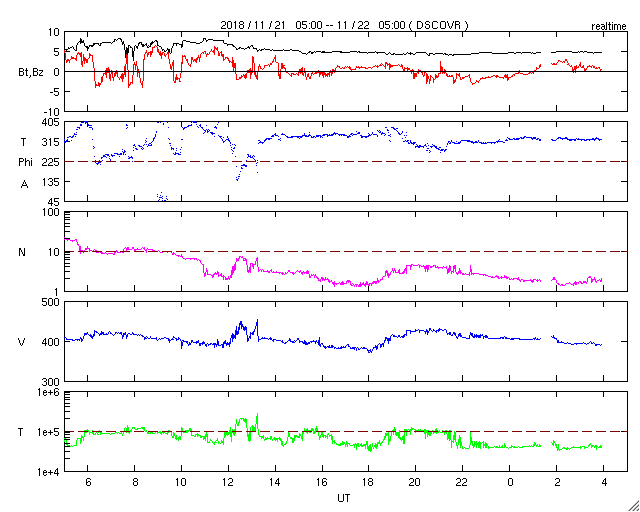Click the "135" tick on the Phi panel
This screenshot has width=640, height=512.
tap(50, 181)
